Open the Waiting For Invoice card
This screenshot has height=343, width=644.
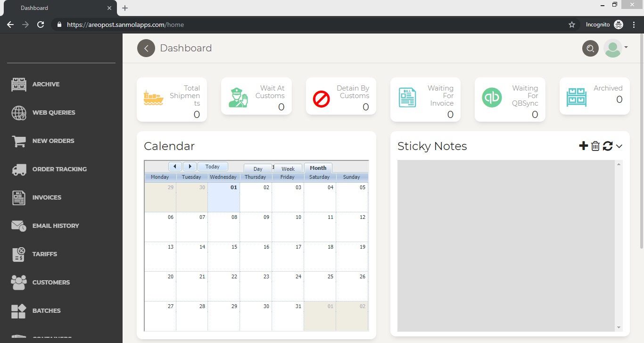tap(425, 100)
